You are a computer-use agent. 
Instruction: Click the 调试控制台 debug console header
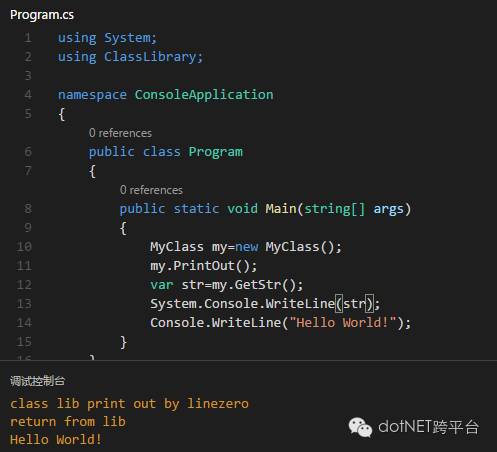click(x=37, y=381)
